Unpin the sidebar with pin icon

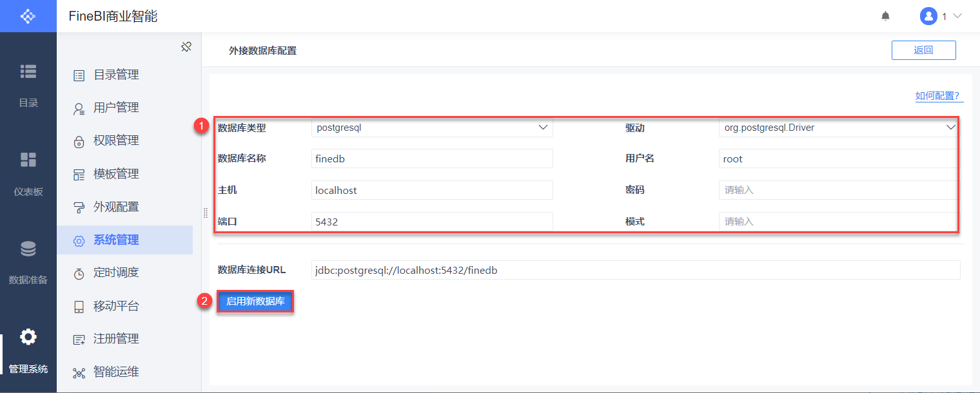tap(186, 47)
